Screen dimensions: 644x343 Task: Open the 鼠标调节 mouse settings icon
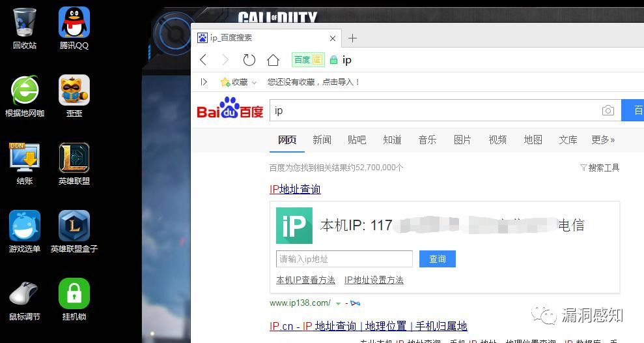pos(25,299)
